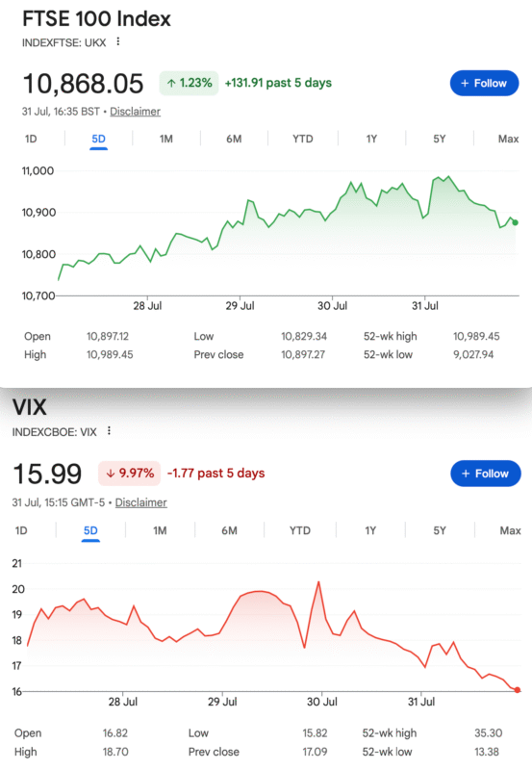Open the FTSE 100 three-dot options menu

(117, 41)
